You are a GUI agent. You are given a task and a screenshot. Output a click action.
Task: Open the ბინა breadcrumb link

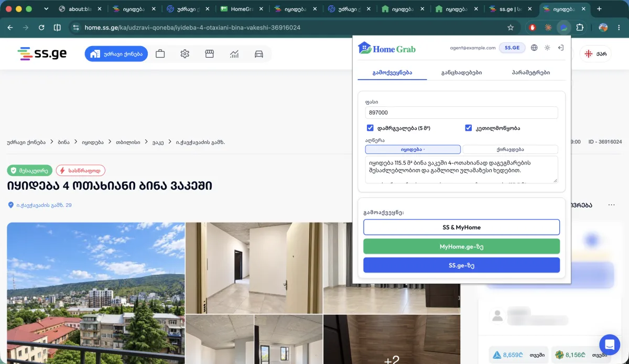pos(64,142)
